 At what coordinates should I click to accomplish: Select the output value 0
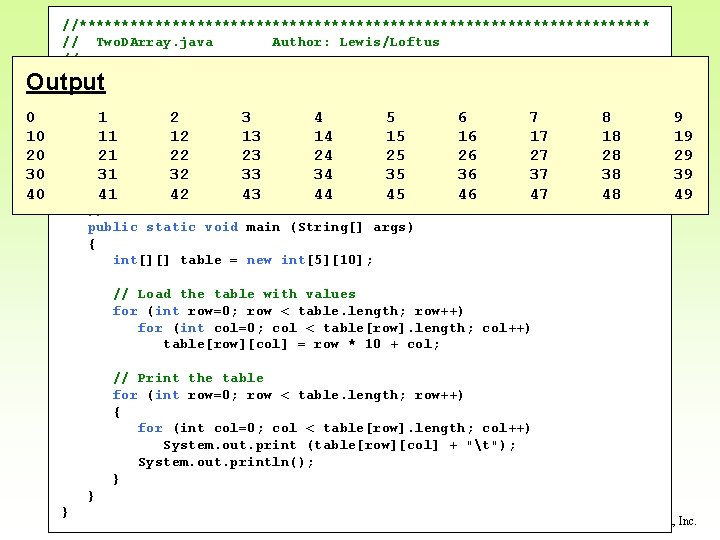(30, 117)
